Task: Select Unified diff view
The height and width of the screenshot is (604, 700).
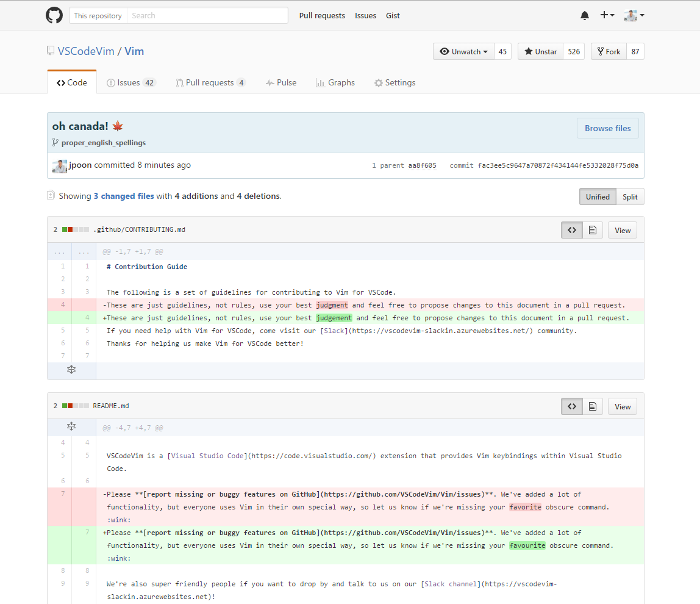Action: (598, 196)
